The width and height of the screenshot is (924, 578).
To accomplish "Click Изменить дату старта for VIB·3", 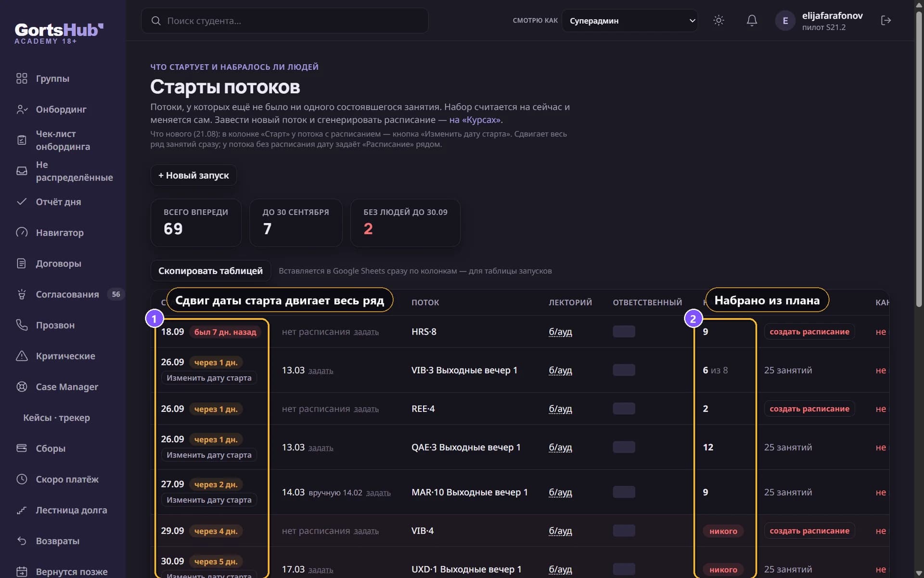I will (209, 378).
